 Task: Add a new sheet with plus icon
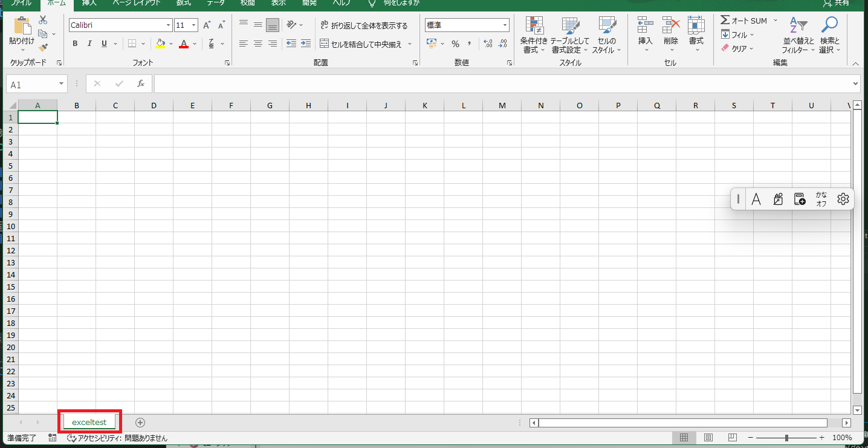click(140, 422)
